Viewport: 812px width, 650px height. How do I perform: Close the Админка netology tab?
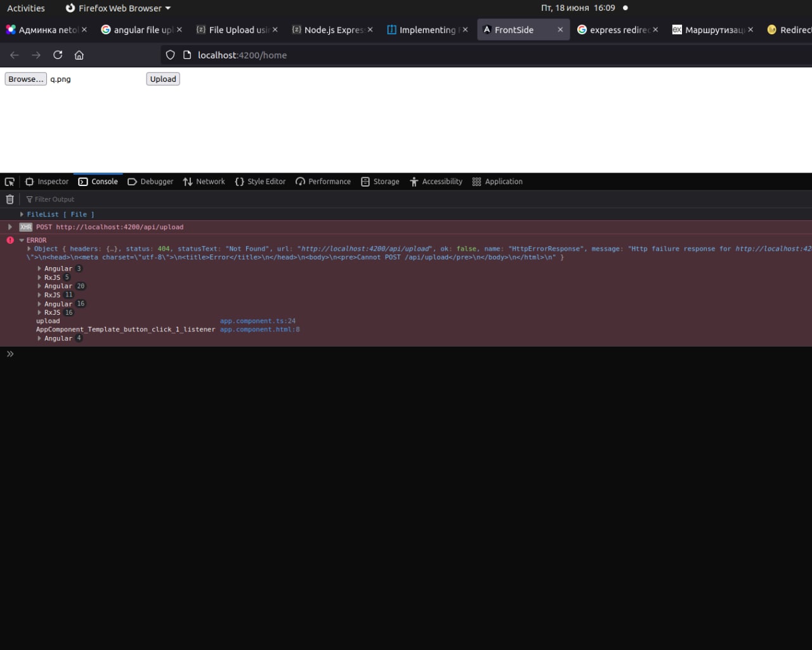84,30
